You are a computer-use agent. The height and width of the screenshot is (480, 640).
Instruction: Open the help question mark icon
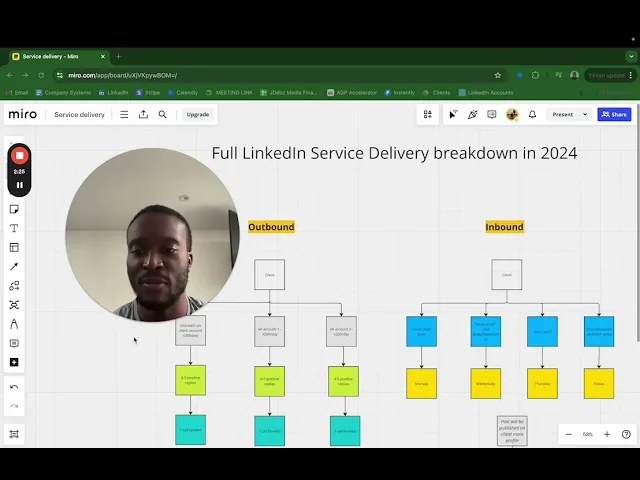[x=626, y=434]
